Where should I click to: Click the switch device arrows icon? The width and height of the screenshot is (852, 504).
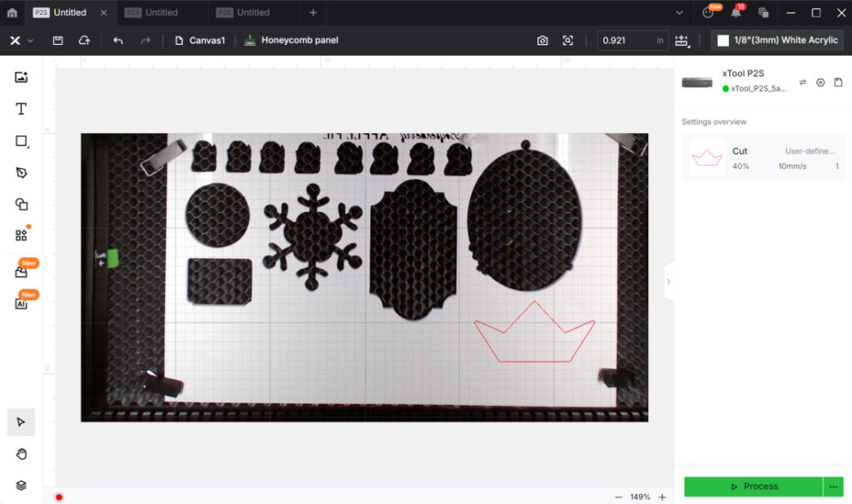point(802,82)
